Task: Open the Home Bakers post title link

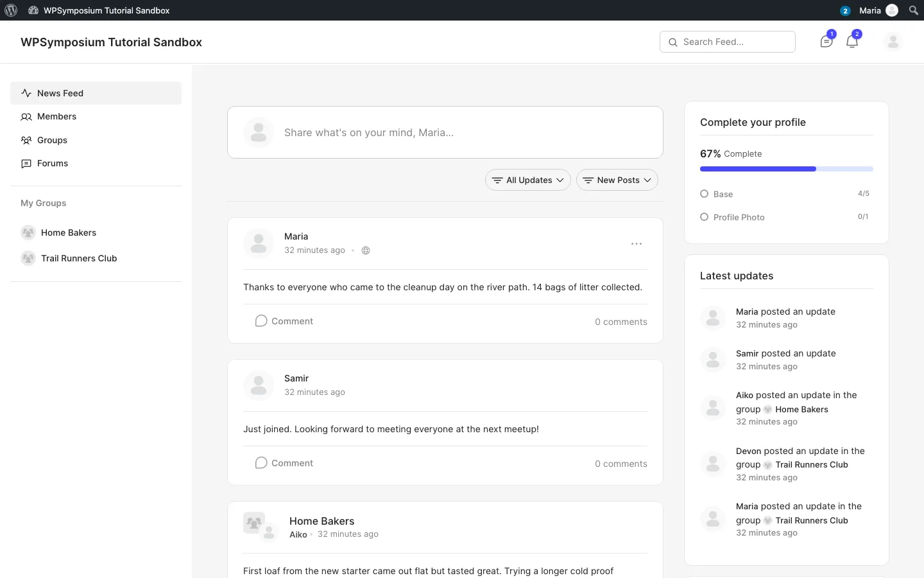Action: tap(321, 521)
